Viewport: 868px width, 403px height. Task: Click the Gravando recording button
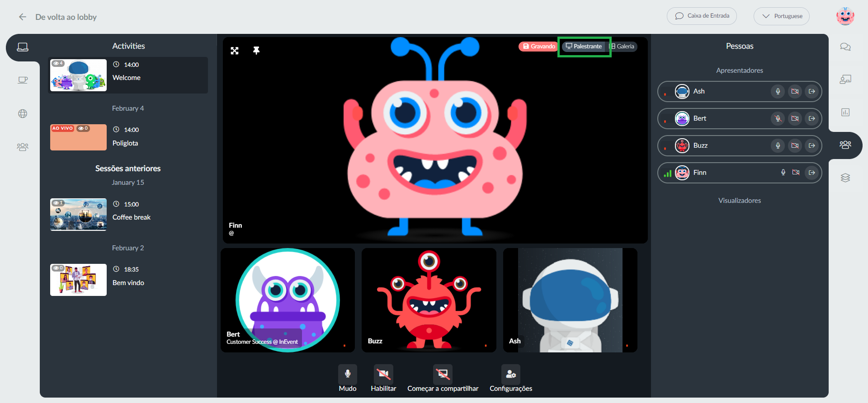coord(539,47)
